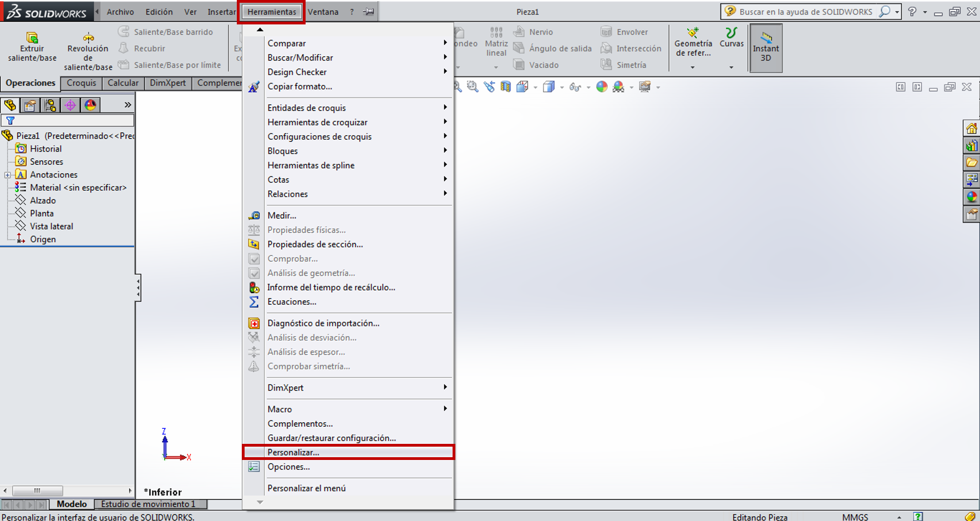Select Ángulo de salida tool
980x521 pixels.
coord(553,48)
